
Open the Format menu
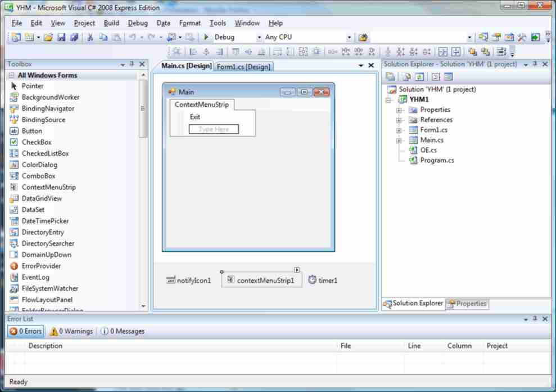click(x=189, y=23)
